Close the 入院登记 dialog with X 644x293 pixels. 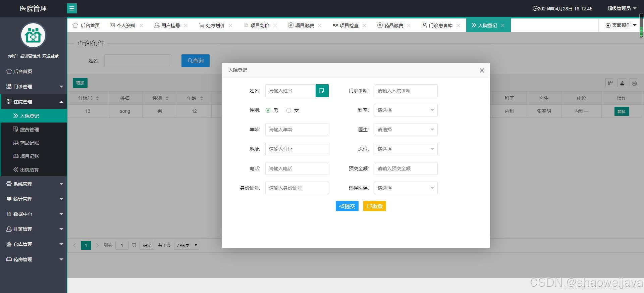[x=482, y=70]
